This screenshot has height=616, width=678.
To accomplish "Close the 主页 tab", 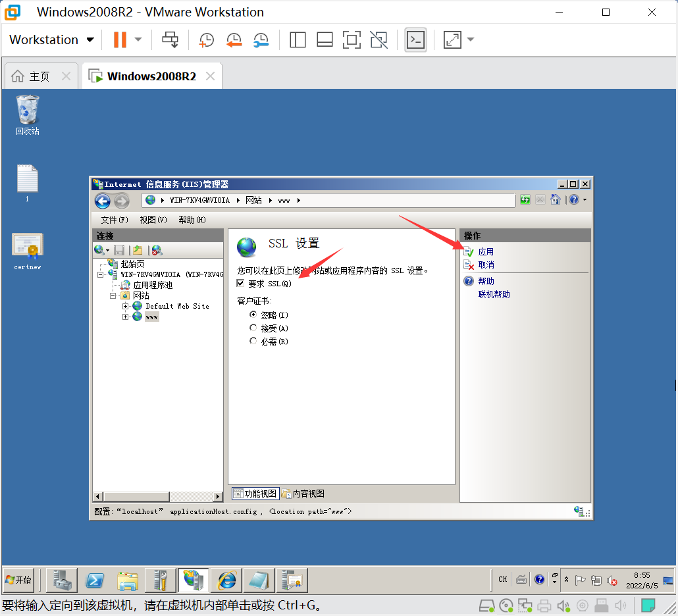I will tap(66, 76).
